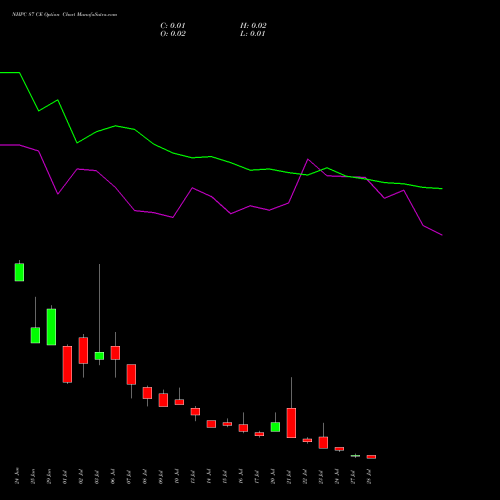The image size is (500, 500).
Task: Select the 24 Jul date label
Action: 337,476
